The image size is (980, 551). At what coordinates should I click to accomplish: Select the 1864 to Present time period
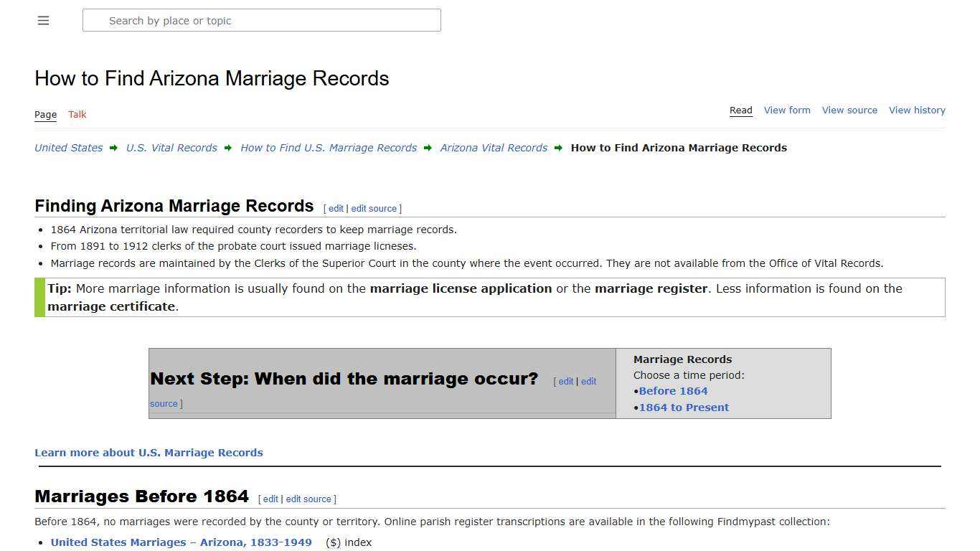[684, 407]
